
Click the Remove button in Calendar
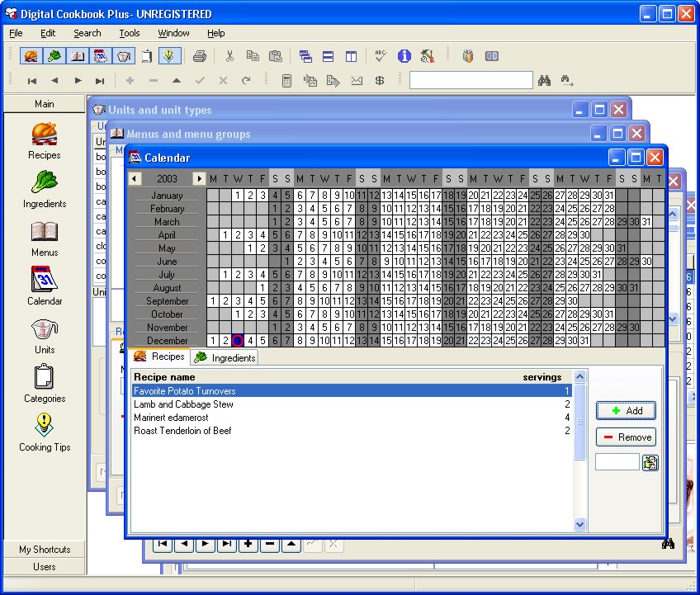tap(626, 437)
